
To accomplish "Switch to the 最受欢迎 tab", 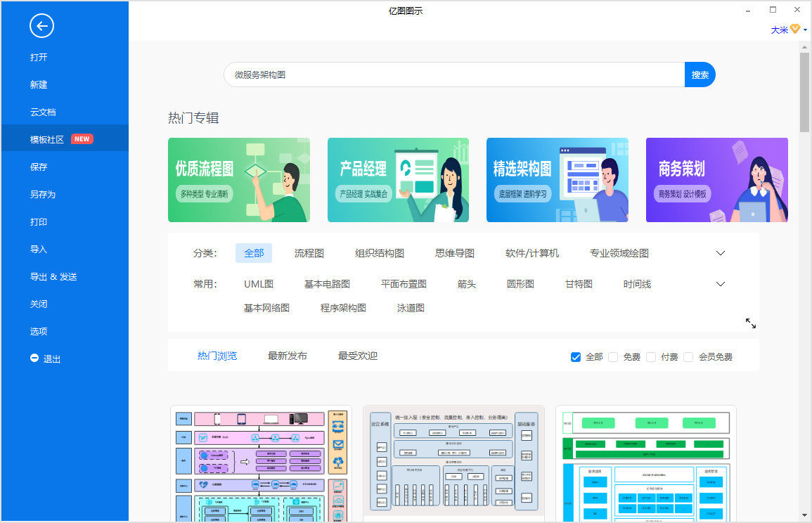I will point(358,356).
